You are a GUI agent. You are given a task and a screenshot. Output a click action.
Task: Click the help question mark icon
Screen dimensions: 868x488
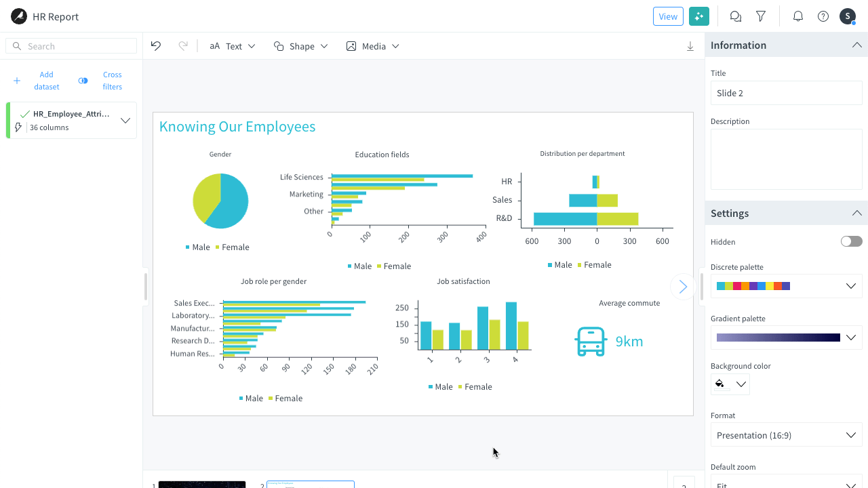[823, 16]
